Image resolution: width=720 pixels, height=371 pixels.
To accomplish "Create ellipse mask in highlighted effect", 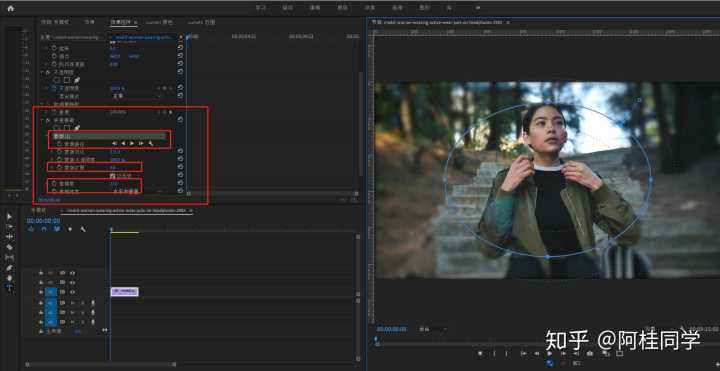I will click(57, 128).
